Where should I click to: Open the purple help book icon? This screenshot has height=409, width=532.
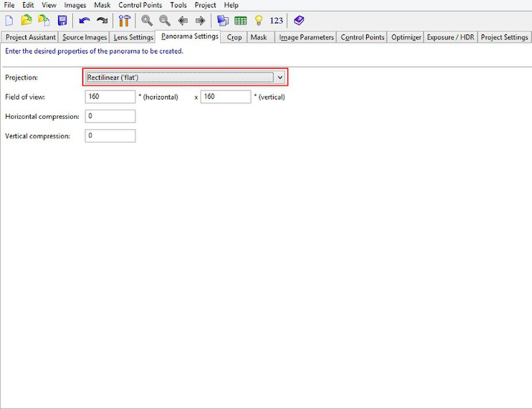298,21
